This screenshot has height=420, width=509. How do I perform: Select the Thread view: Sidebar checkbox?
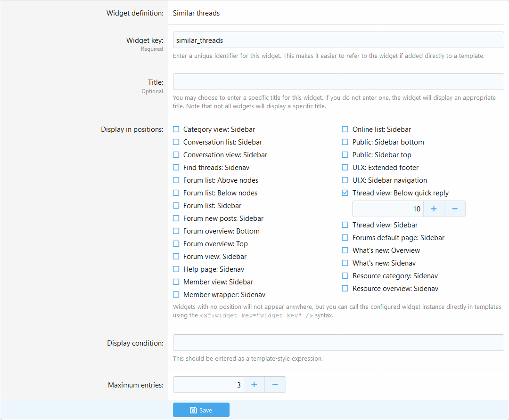click(x=345, y=225)
